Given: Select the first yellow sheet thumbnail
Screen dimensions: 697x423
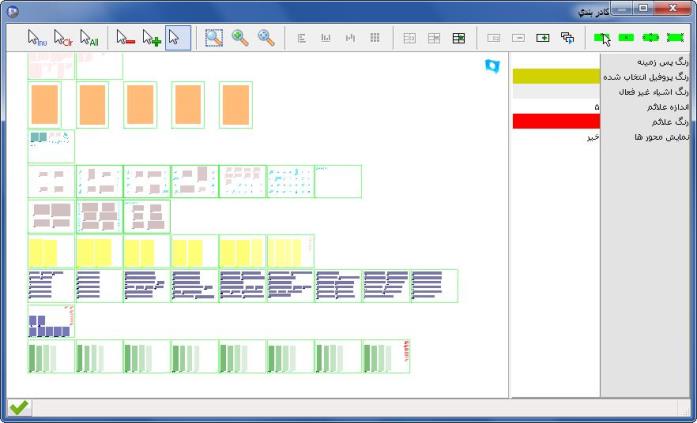Looking at the screenshot, I should pos(44,251).
